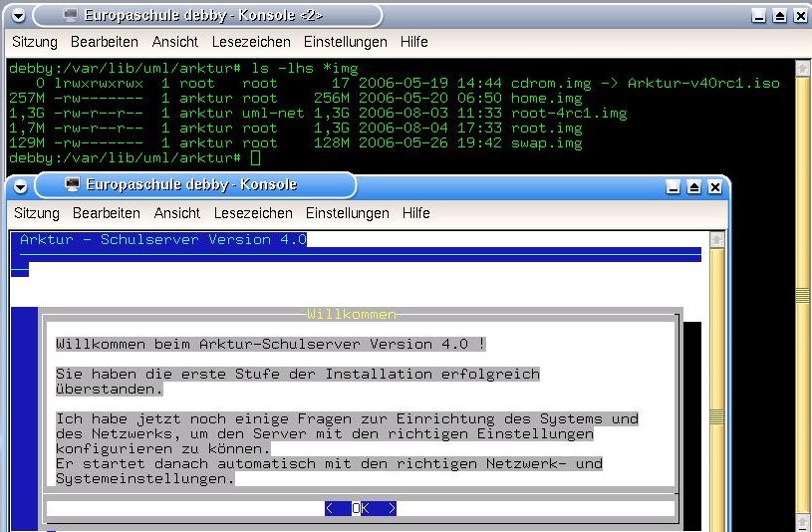Viewport: 812px width, 532px height.
Task: Confirm the Willkommen dialog with OK
Action: pos(361,508)
